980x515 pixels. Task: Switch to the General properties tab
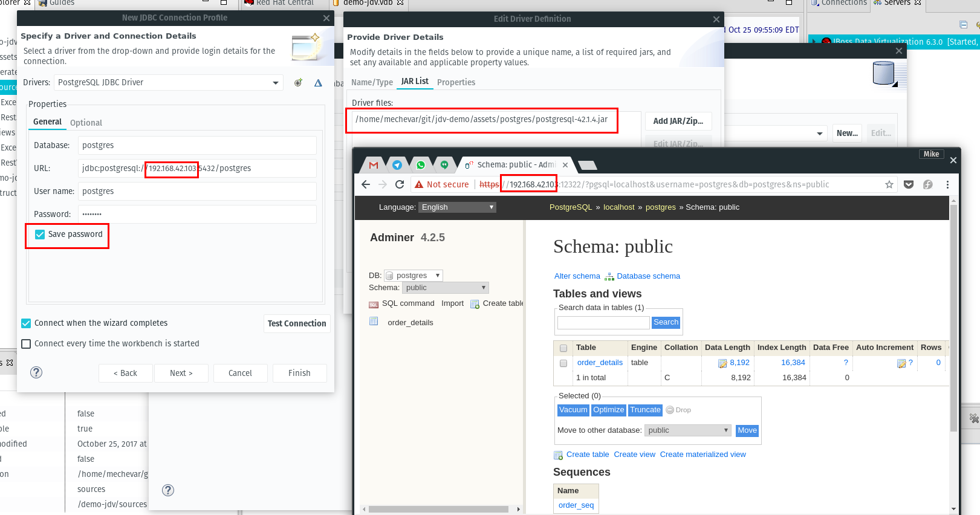47,121
